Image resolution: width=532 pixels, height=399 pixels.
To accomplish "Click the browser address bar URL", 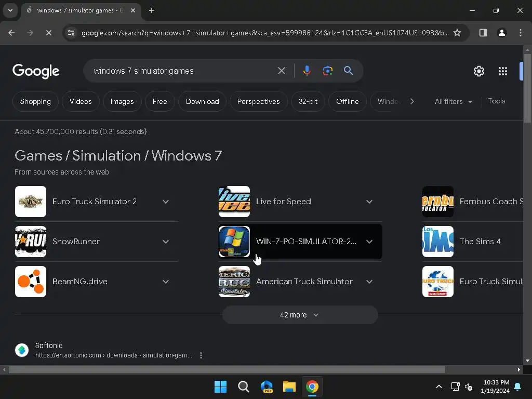I will (265, 33).
